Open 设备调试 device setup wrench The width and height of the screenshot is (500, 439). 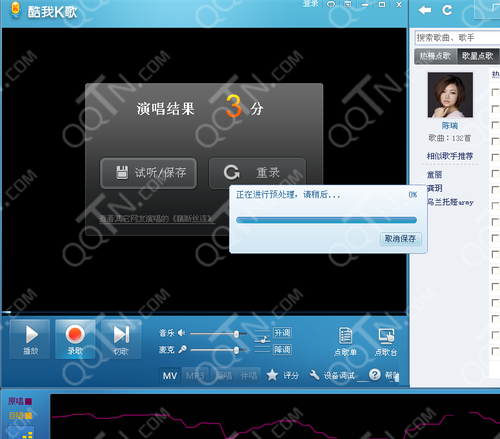coord(332,375)
